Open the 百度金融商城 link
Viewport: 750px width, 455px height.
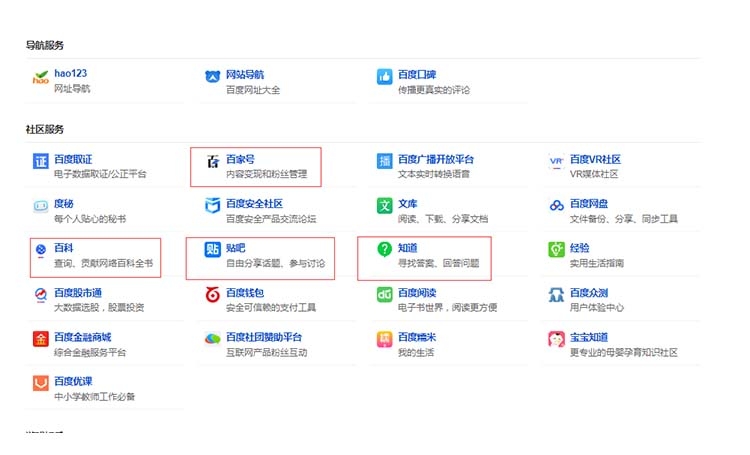pos(83,337)
